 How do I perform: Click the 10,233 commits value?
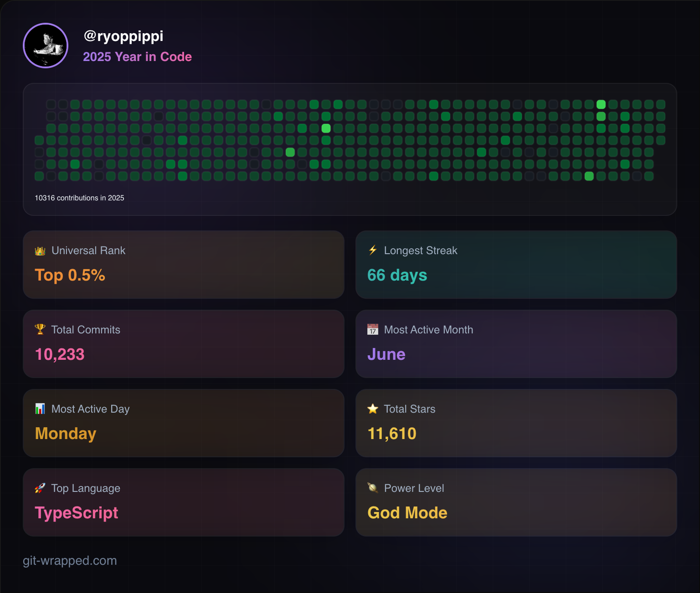pyautogui.click(x=60, y=354)
